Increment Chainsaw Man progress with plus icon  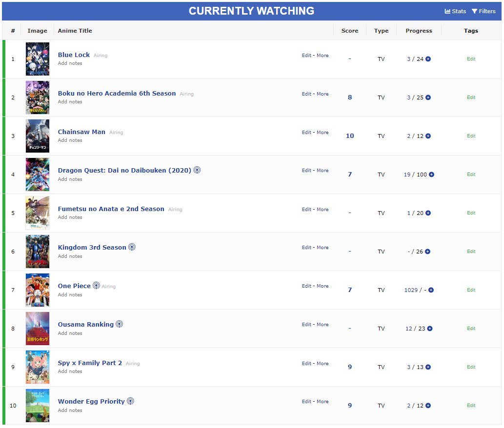(428, 136)
